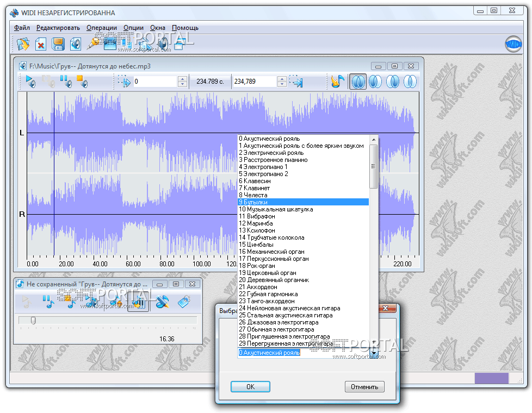Click the cascade windows icon in main toolbar
532x413 pixels.
click(x=179, y=44)
